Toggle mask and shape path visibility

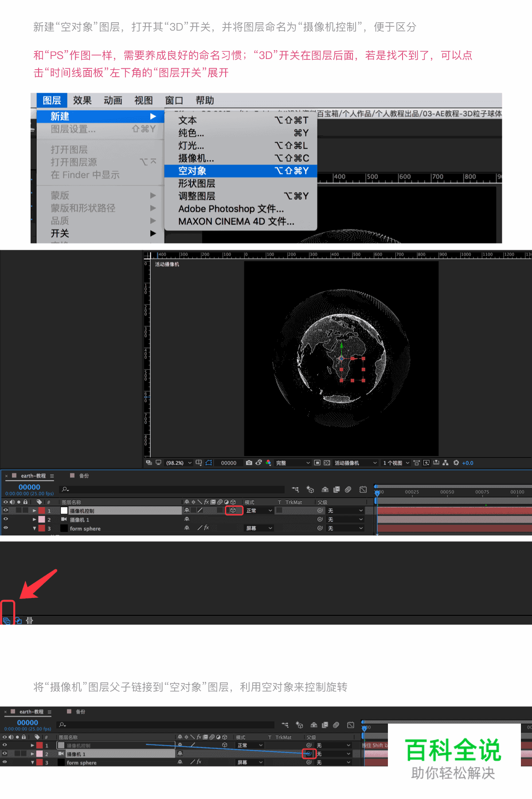pos(209,463)
